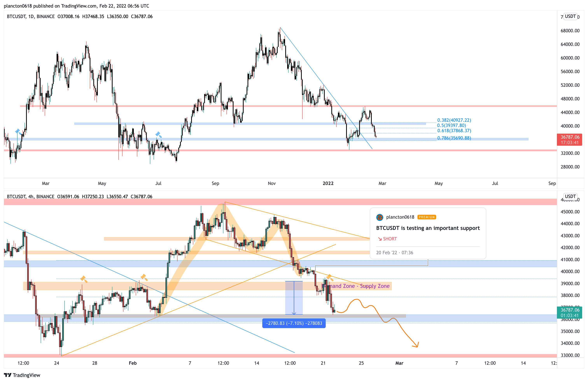Click the SHORT label in the idea card
588x382 pixels.
[390, 239]
